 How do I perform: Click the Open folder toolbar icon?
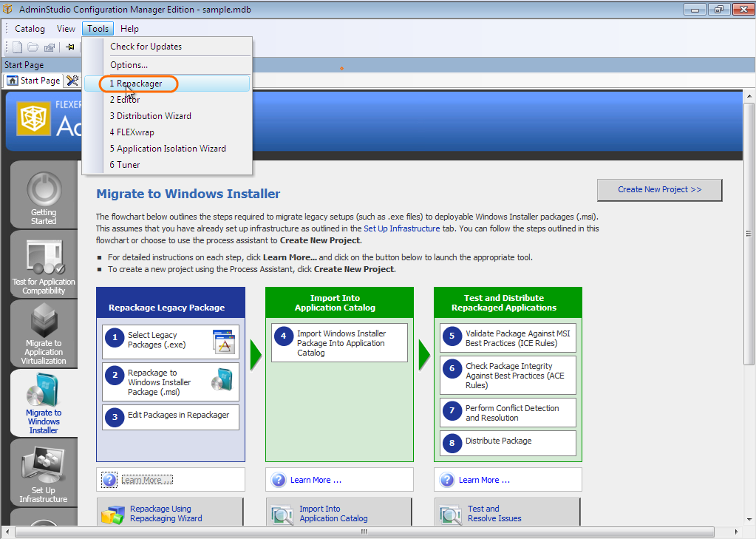[33, 47]
